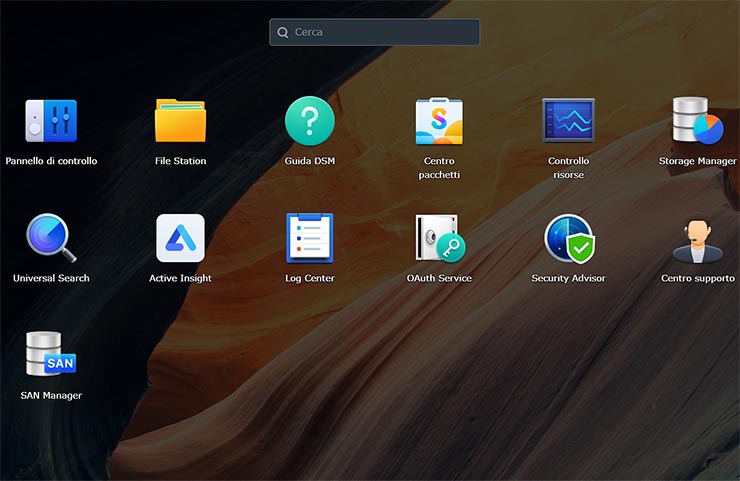740x481 pixels.
Task: Click the 'File Station' text label
Action: pos(180,161)
